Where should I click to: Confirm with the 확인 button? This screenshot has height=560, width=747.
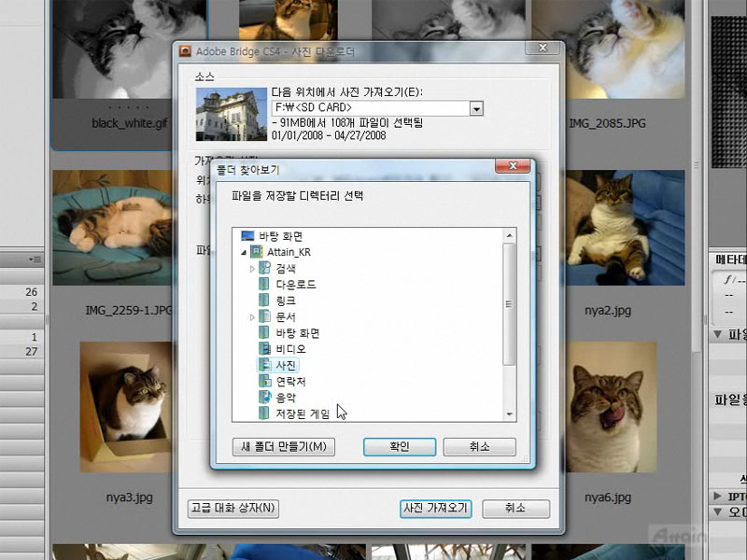[400, 447]
